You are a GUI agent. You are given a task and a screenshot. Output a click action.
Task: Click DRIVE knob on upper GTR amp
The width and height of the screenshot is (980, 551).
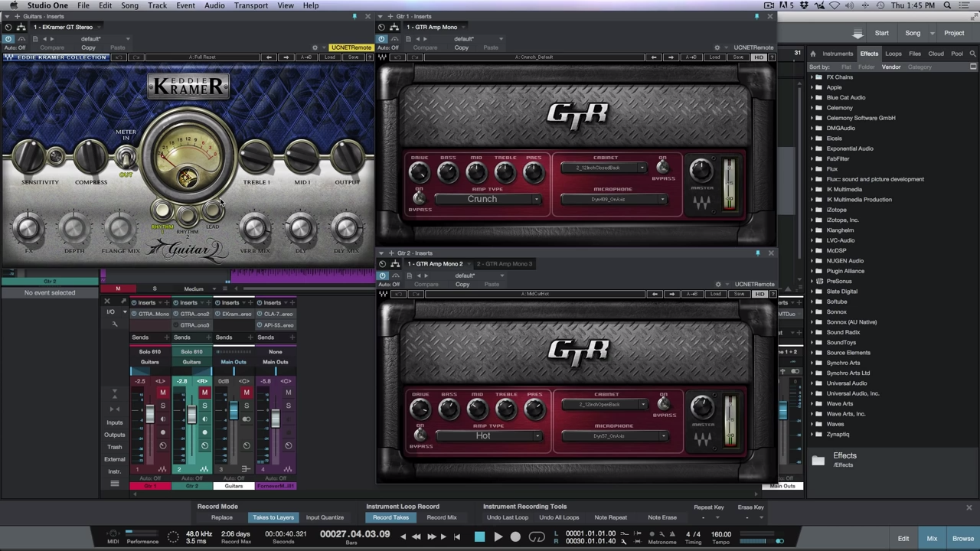419,173
